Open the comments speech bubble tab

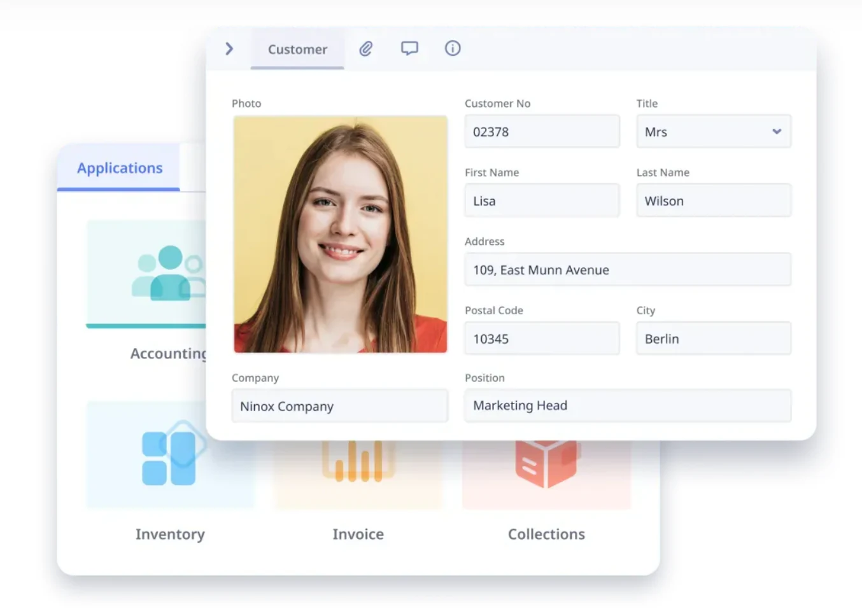click(x=409, y=49)
